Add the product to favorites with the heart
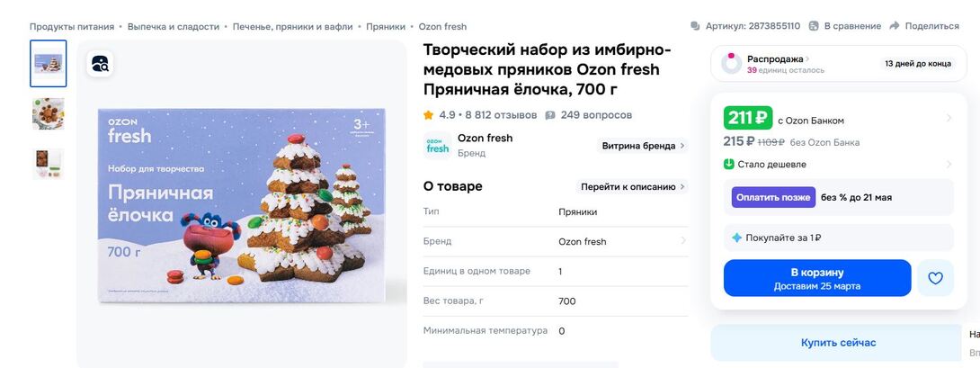Image resolution: width=980 pixels, height=368 pixels. 935,278
